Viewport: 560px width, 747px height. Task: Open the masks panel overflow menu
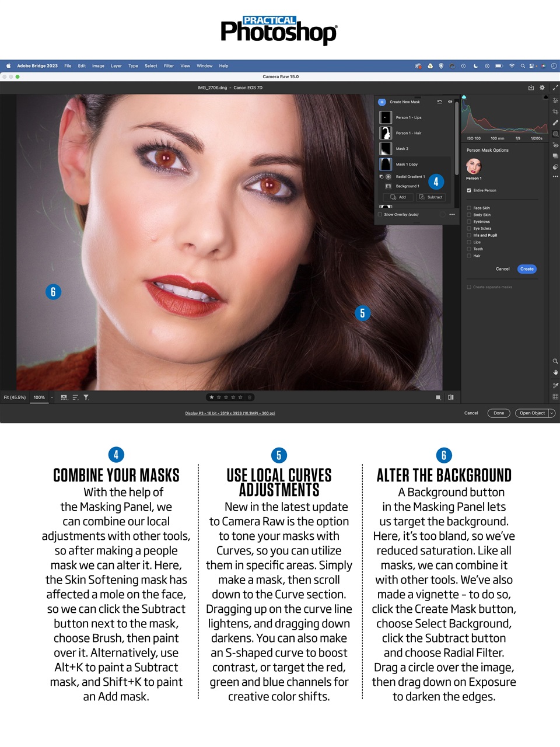point(452,215)
